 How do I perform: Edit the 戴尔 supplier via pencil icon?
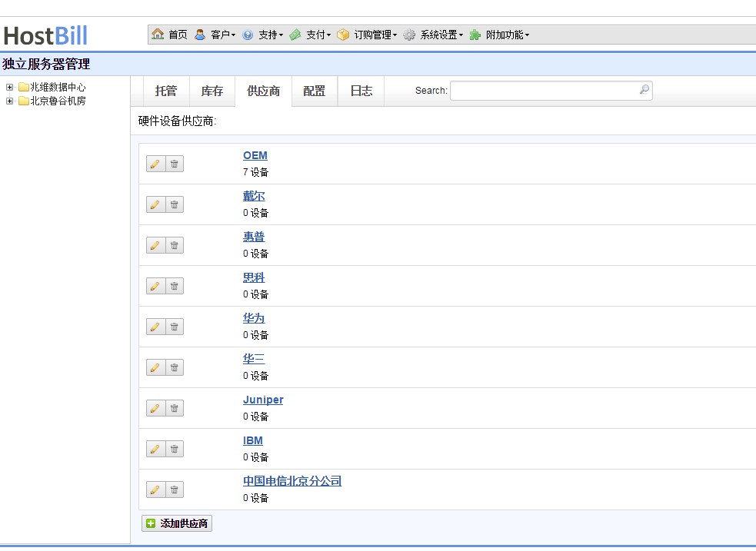155,204
